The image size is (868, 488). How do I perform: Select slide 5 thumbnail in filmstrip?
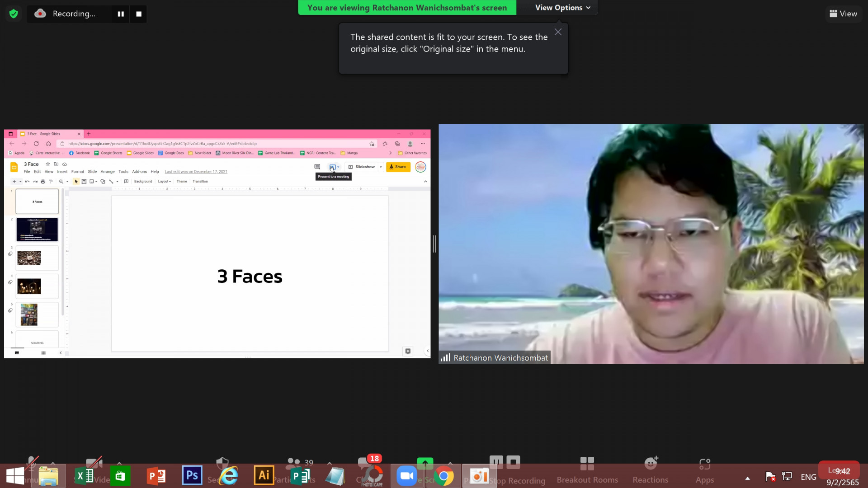point(37,314)
